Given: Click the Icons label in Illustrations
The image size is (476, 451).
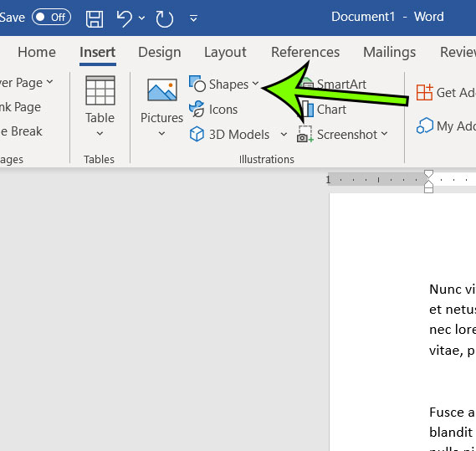Looking at the screenshot, I should (223, 110).
